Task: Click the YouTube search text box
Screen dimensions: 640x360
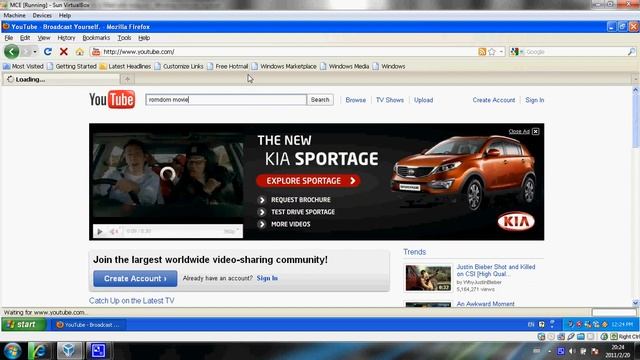Action: 226,100
